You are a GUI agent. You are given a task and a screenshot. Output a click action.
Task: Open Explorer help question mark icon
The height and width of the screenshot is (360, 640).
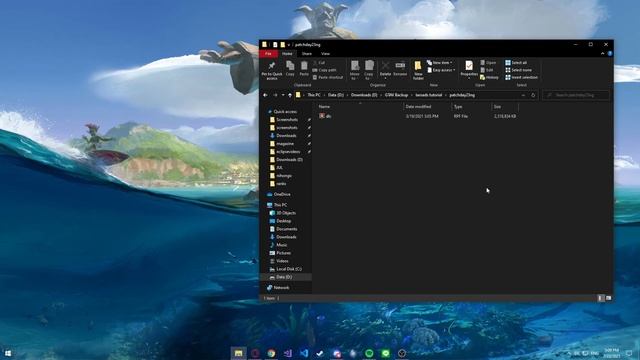[x=610, y=53]
